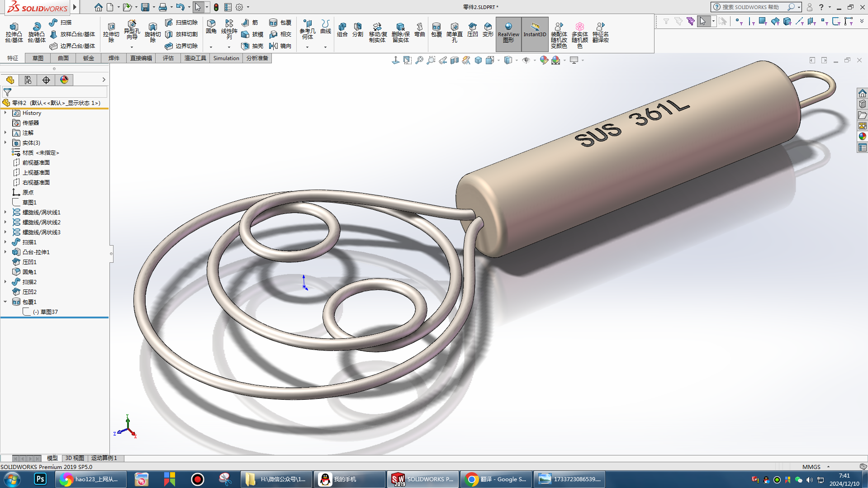868x488 pixels.
Task: Toggle the Filter Faces selection filter
Action: coord(763,21)
